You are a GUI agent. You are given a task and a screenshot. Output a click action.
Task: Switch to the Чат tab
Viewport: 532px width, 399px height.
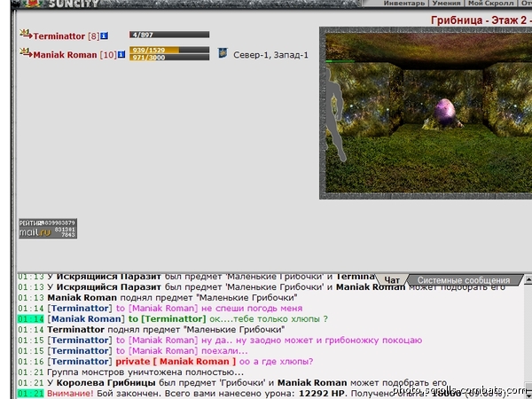(392, 280)
